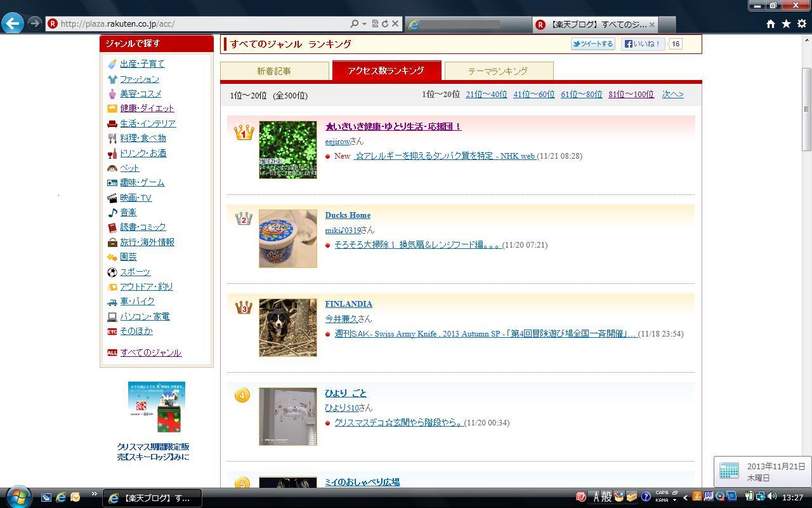Open the Favorites star icon
The image size is (812, 508).
pyautogui.click(x=786, y=23)
